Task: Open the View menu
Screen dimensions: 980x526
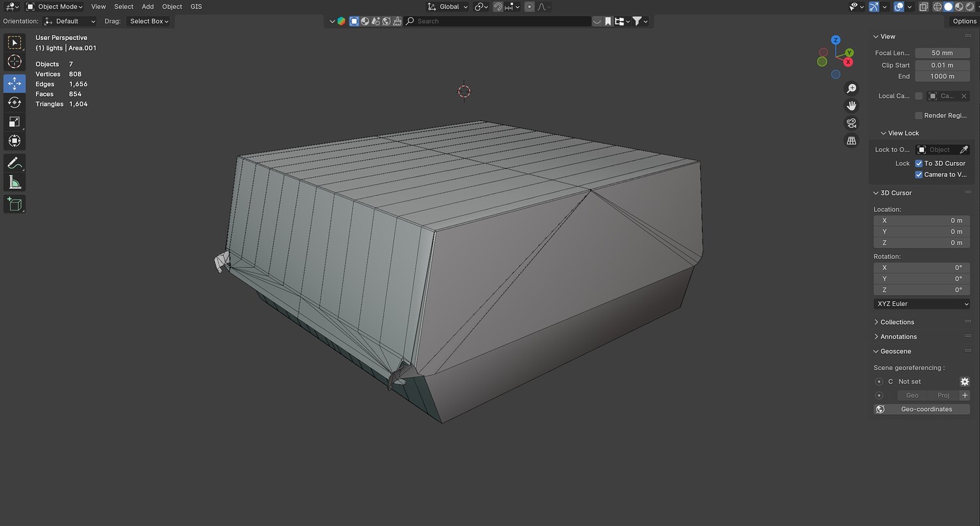Action: [x=99, y=7]
